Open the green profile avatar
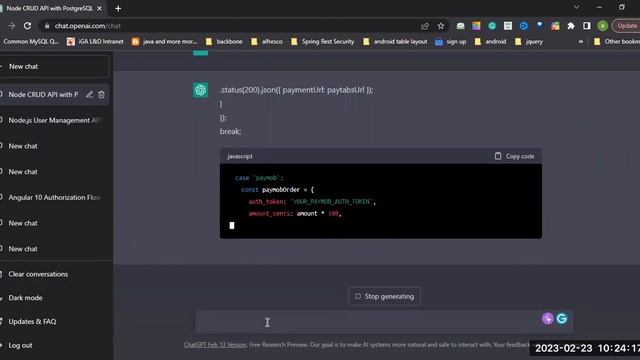The width and height of the screenshot is (640, 360). point(602,26)
